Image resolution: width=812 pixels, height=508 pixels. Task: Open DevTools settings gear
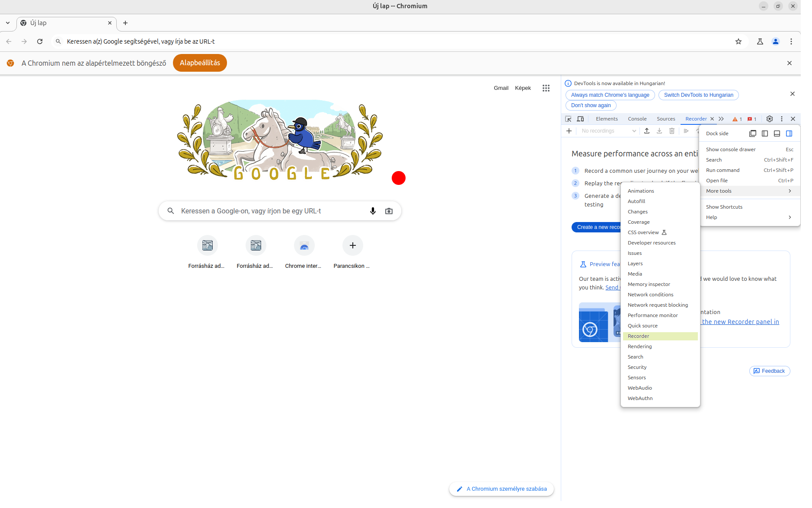[x=770, y=119]
